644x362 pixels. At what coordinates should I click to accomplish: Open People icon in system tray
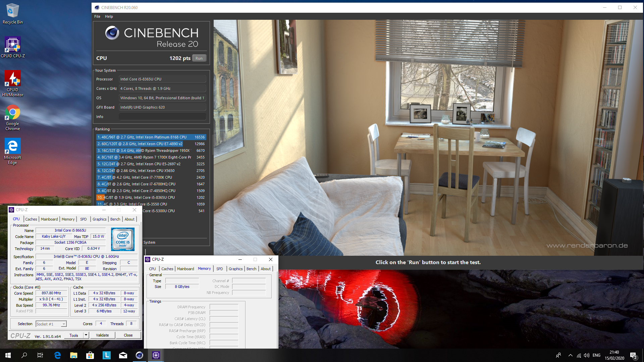pos(558,355)
